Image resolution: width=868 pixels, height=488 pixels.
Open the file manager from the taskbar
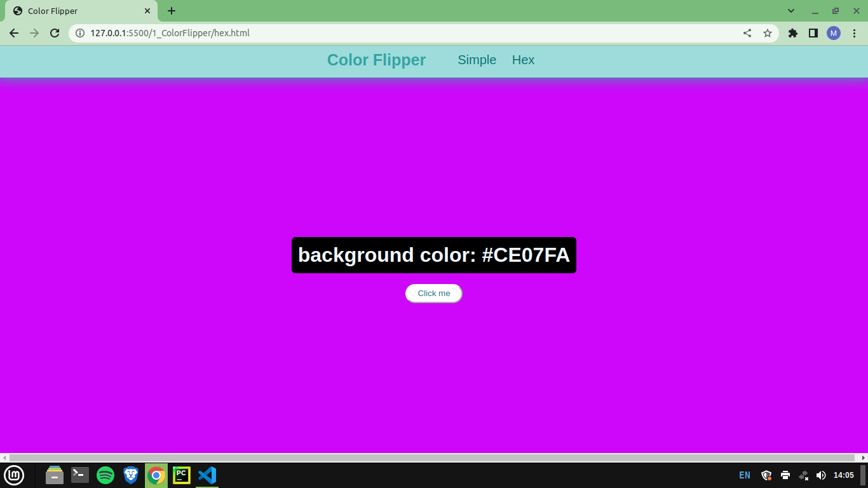click(54, 475)
